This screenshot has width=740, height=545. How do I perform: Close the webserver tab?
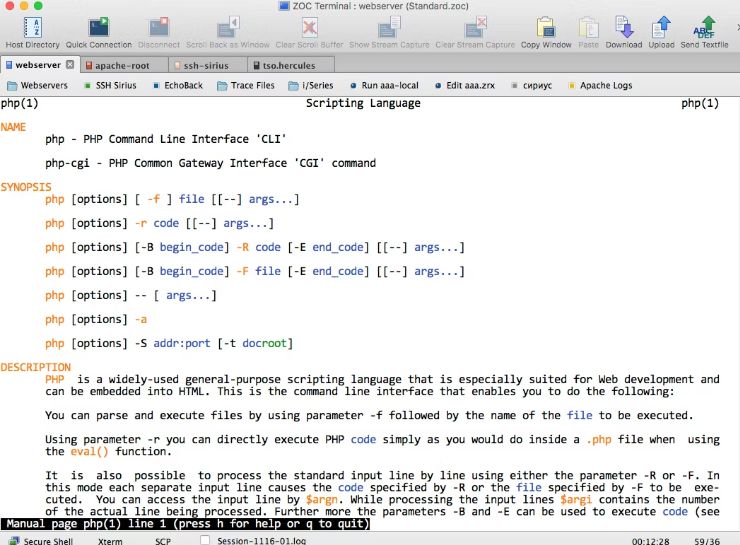click(x=70, y=65)
